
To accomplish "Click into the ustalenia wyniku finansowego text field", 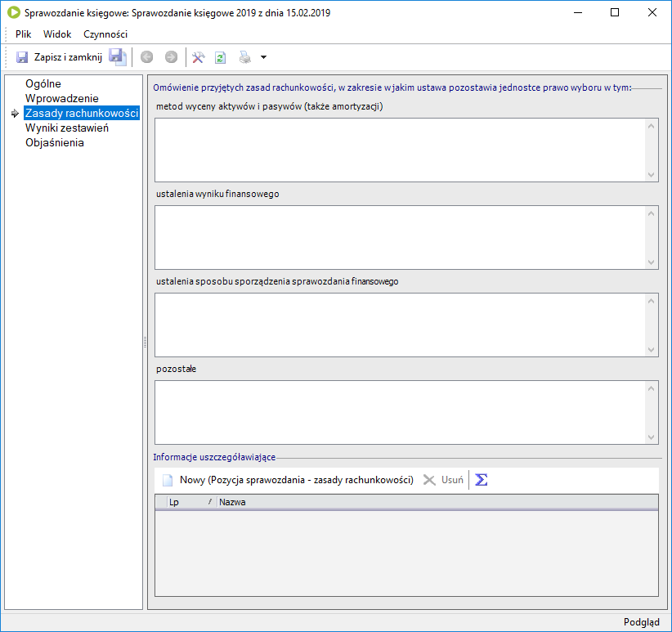I will click(399, 237).
